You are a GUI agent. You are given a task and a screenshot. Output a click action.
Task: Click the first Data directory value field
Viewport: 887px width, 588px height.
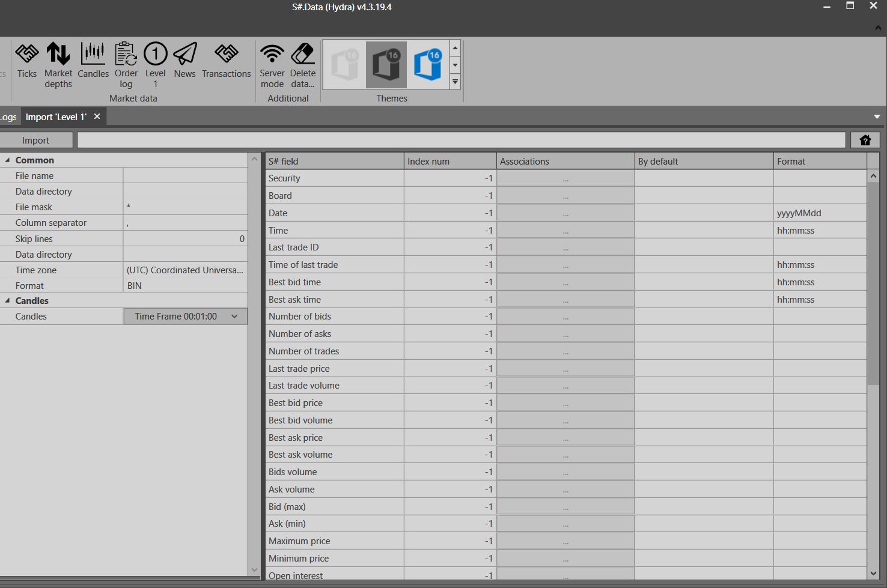click(185, 191)
